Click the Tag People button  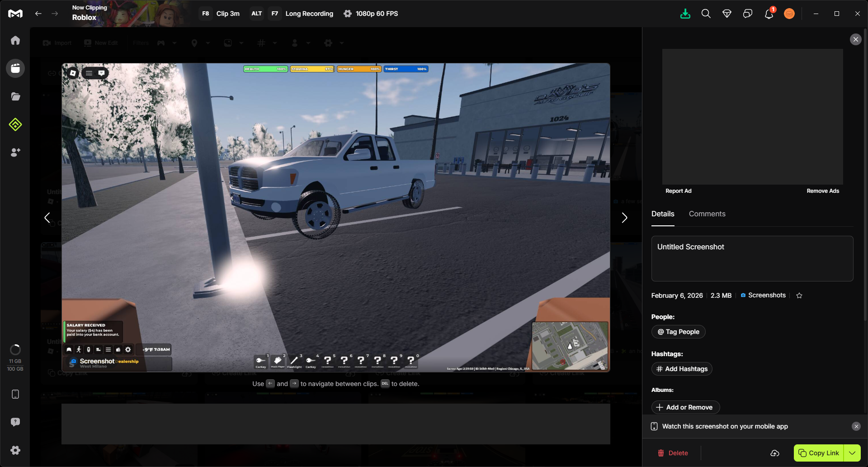point(678,332)
